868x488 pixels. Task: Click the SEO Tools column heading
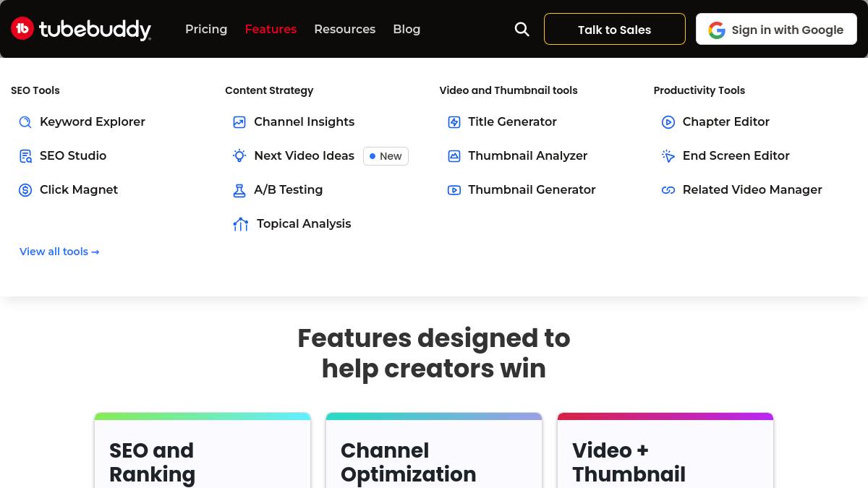pos(35,90)
